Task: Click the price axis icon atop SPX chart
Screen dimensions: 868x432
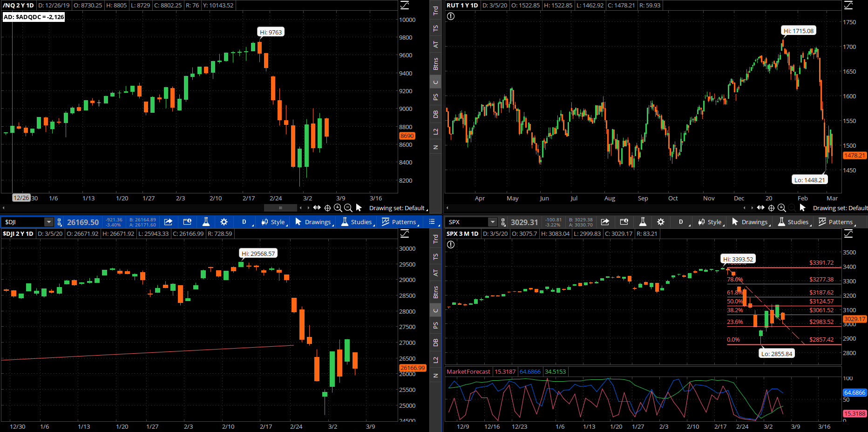Action: click(x=848, y=233)
